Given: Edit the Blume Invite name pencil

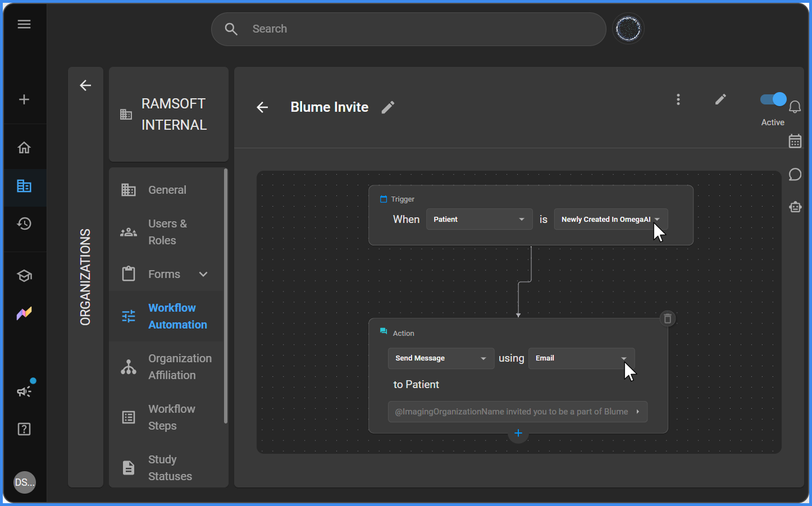Looking at the screenshot, I should tap(388, 107).
